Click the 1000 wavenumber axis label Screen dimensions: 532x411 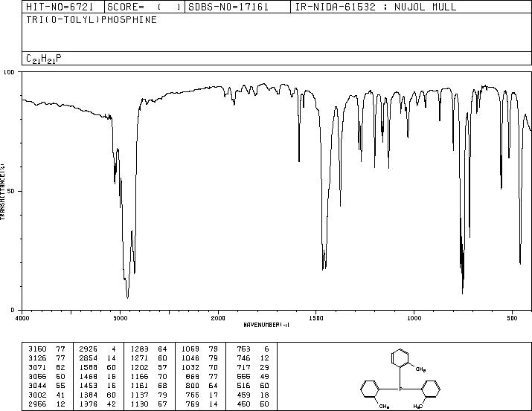coord(414,318)
